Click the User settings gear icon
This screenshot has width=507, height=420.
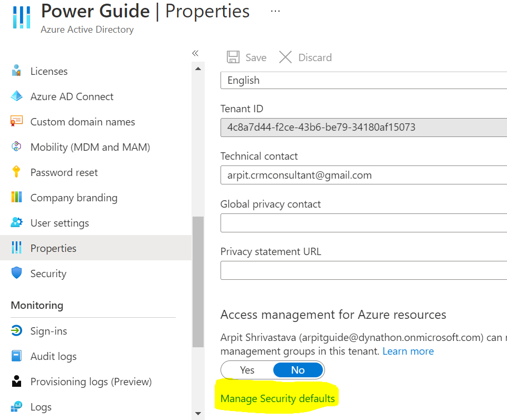click(x=16, y=223)
